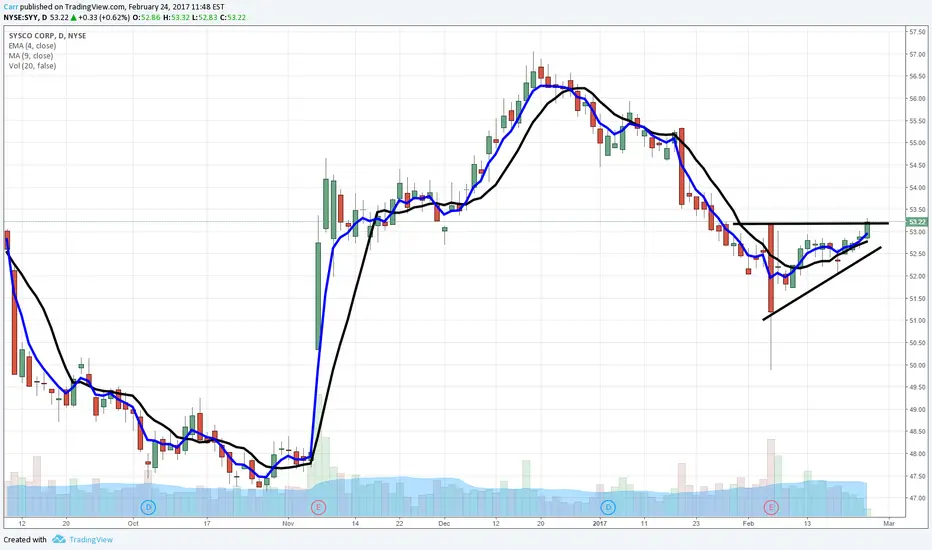Open the dividend marker near 2017
Screen dimensions: 932x550
tap(607, 507)
